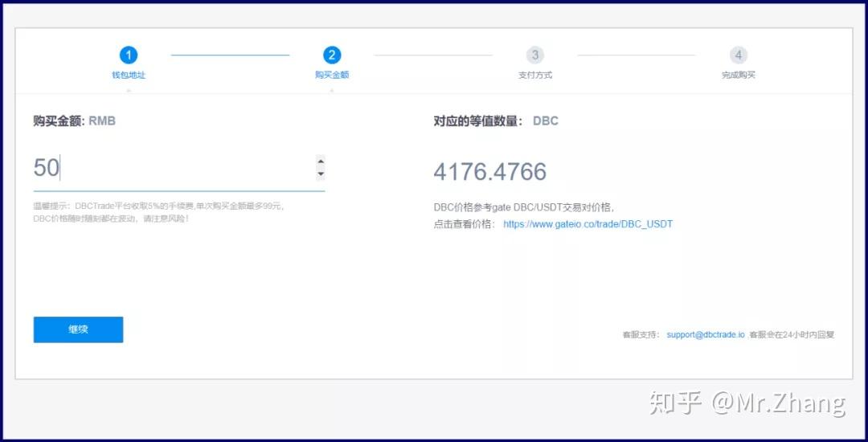868x442 pixels.
Task: Click the 客服会在24小时内回复 text
Action: coord(792,334)
